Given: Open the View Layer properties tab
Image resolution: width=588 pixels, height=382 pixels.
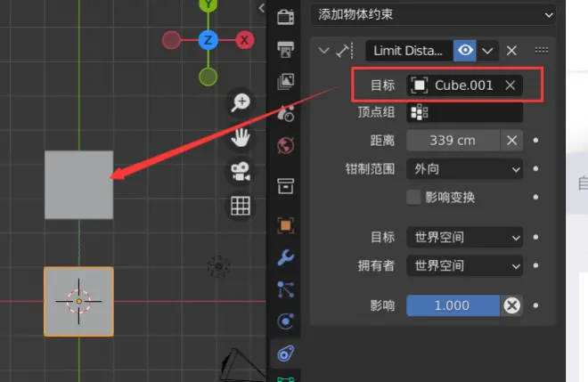Looking at the screenshot, I should click(x=285, y=81).
